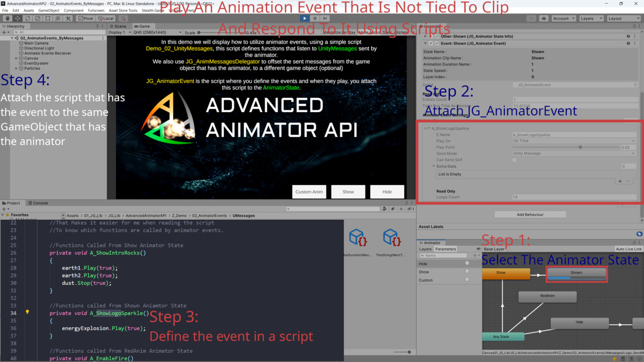
Task: Click the Show button in Game view
Action: (x=348, y=191)
